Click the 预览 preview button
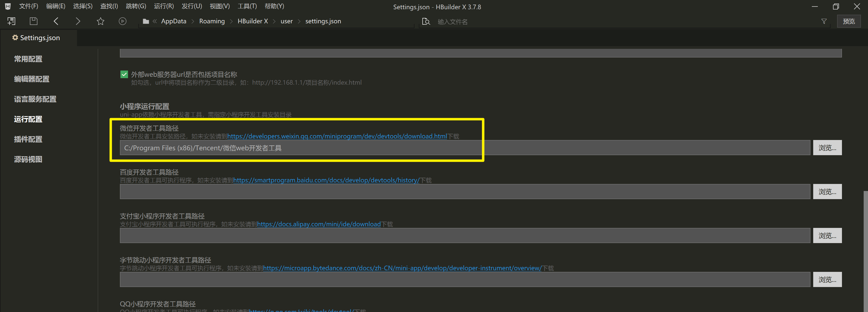The image size is (868, 312). [x=848, y=21]
